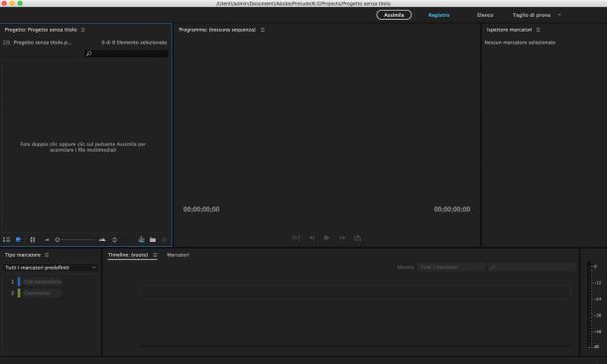The width and height of the screenshot is (607, 364).
Task: Step back one frame
Action: click(x=311, y=238)
